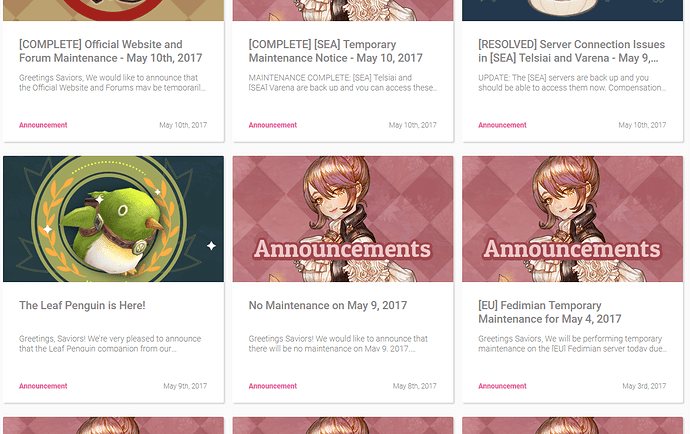Click the May 3rd, 2017 date label
The image size is (690, 434).
(x=644, y=386)
